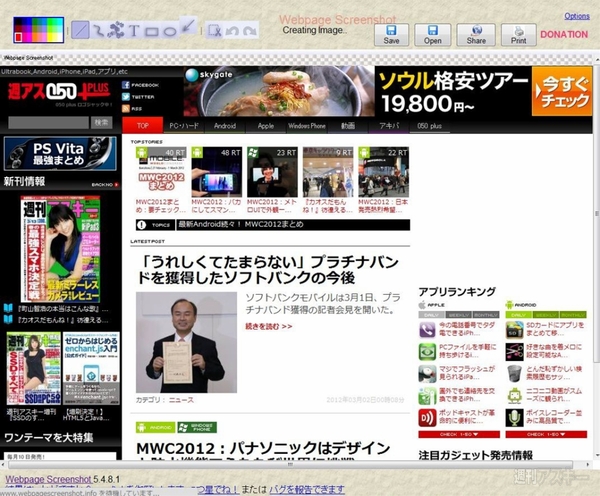Save the captured screenshot

tap(391, 35)
